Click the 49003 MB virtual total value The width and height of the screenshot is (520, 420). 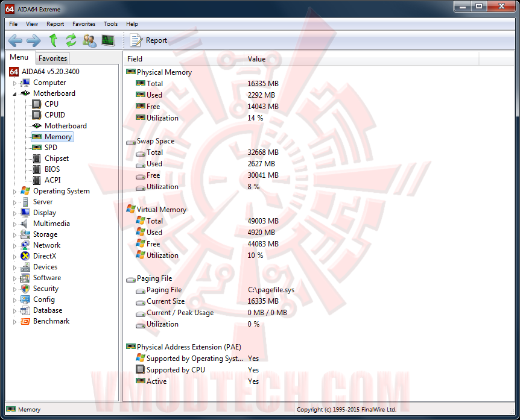(x=263, y=221)
